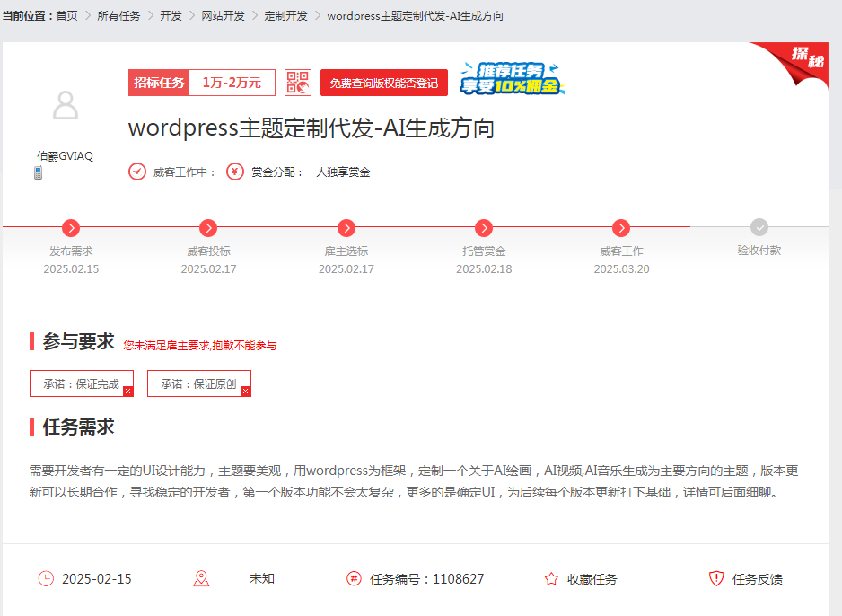842x616 pixels.
Task: Click the 参与要求 section heading
Action: (78, 341)
